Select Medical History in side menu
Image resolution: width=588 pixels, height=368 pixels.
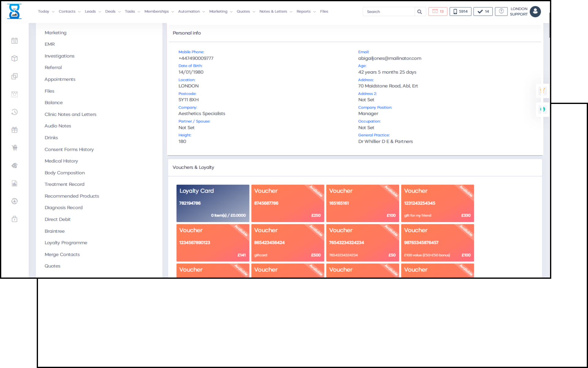click(61, 161)
